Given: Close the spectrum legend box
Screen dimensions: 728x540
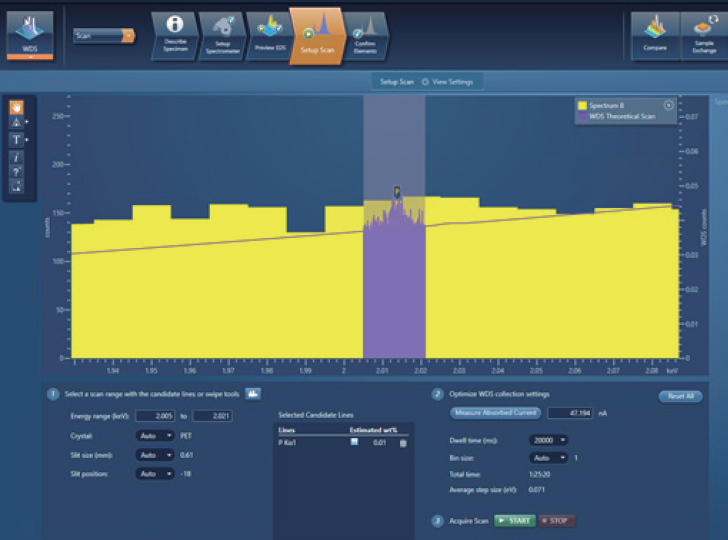Looking at the screenshot, I should pos(668,105).
